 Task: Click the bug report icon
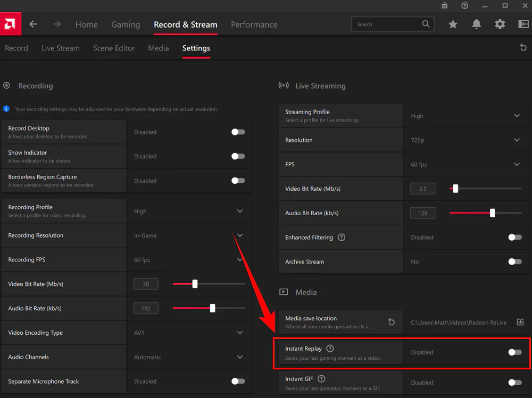pos(444,5)
